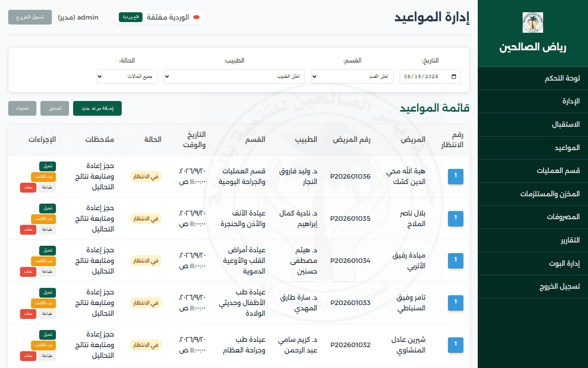Open المصروفات in the sidebar
Screen dimensions: 588x368
533,217
